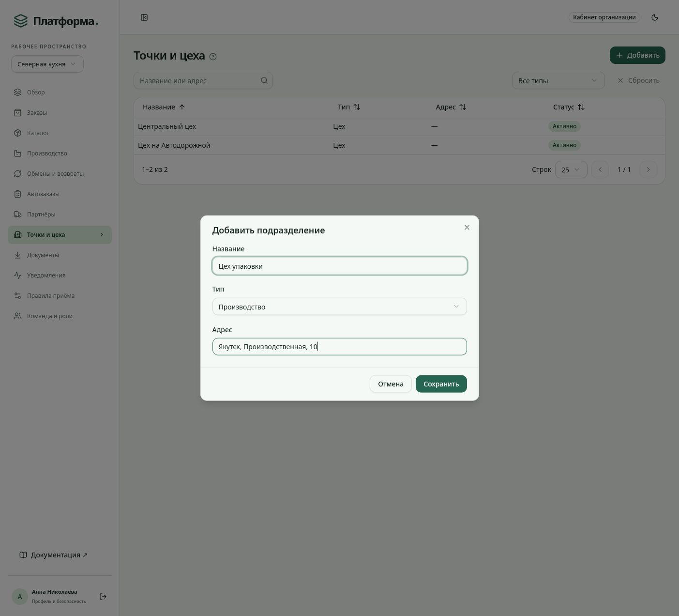Image resolution: width=679 pixels, height=616 pixels.
Task: Select the Цех на Автодорожной row
Action: (399, 145)
